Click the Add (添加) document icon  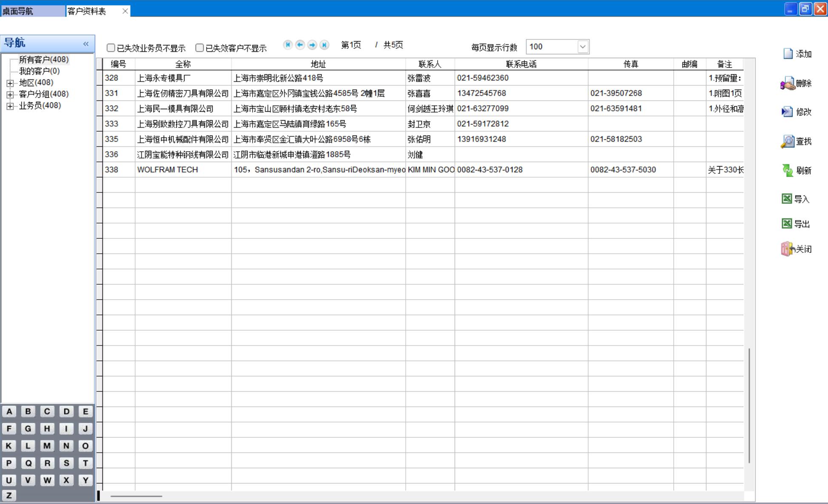pos(788,54)
